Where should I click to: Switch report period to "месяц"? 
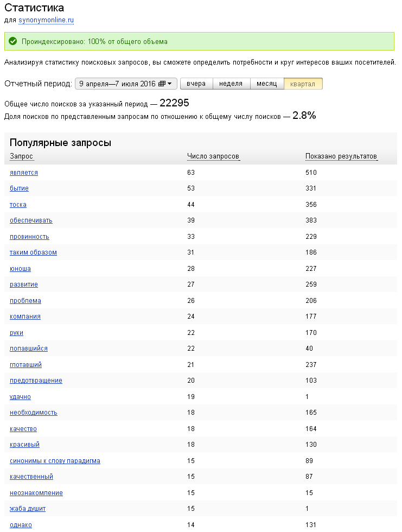tap(267, 84)
